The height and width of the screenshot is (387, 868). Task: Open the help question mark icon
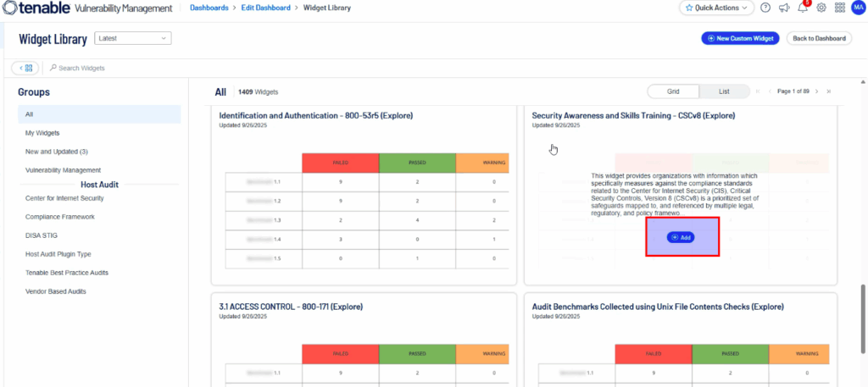(765, 8)
